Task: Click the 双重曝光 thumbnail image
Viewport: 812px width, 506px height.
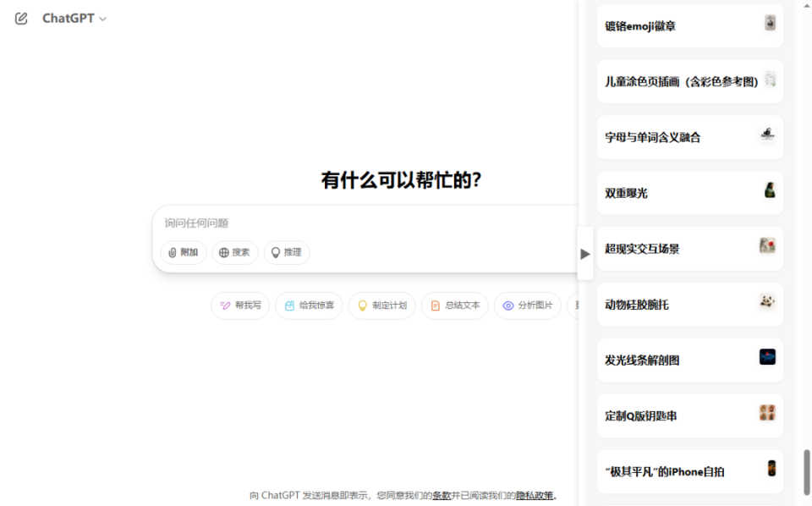Action: [x=770, y=190]
